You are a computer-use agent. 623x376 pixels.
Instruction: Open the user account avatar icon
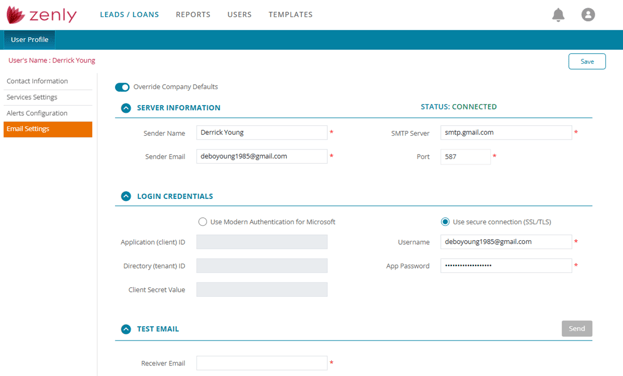(x=588, y=15)
